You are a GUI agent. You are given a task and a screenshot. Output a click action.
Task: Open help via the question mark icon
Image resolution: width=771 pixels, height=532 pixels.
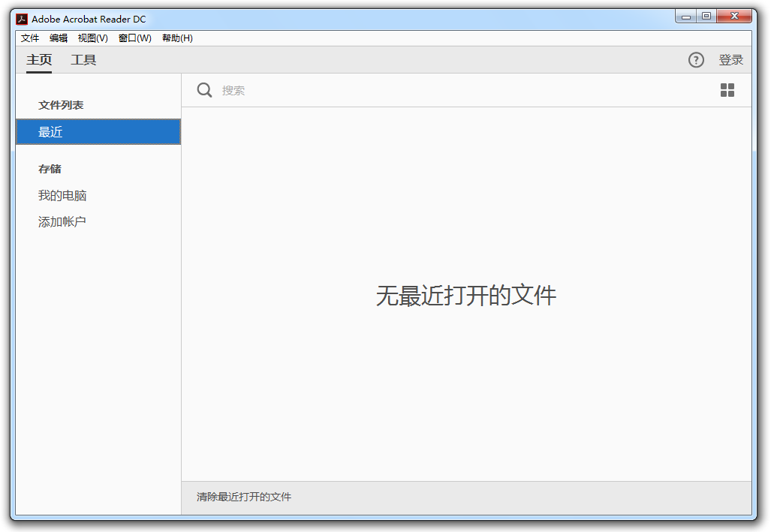(696, 60)
